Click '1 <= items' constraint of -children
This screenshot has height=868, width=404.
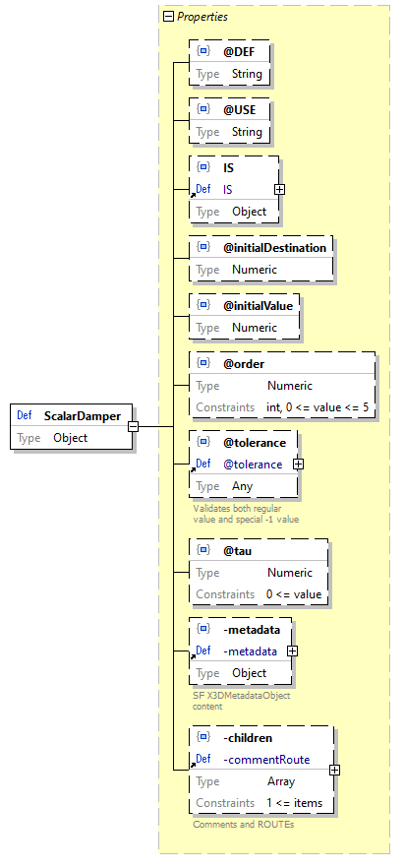[295, 803]
